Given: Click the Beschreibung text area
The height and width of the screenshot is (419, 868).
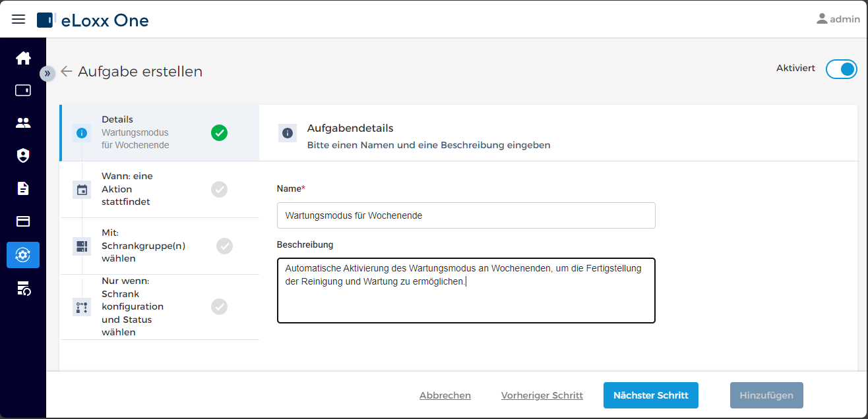Looking at the screenshot, I should click(466, 291).
